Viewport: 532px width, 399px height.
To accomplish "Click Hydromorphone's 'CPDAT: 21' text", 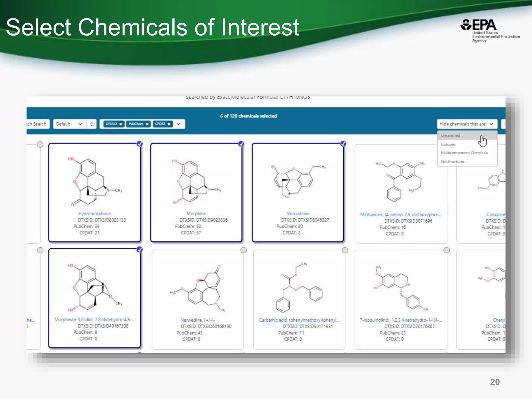I will point(89,233).
